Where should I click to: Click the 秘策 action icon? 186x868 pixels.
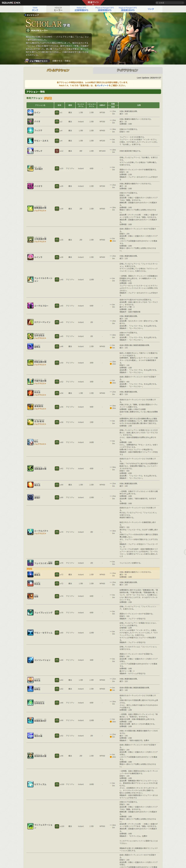30,596
